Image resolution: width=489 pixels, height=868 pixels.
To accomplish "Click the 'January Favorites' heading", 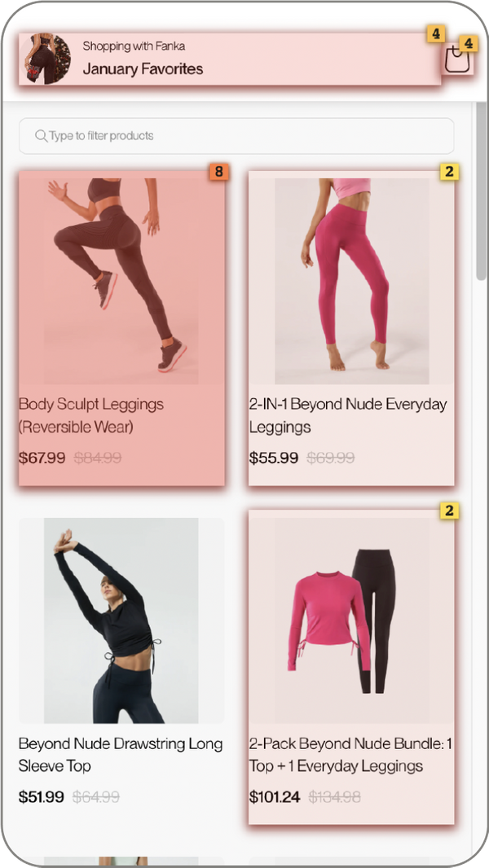I will point(143,69).
